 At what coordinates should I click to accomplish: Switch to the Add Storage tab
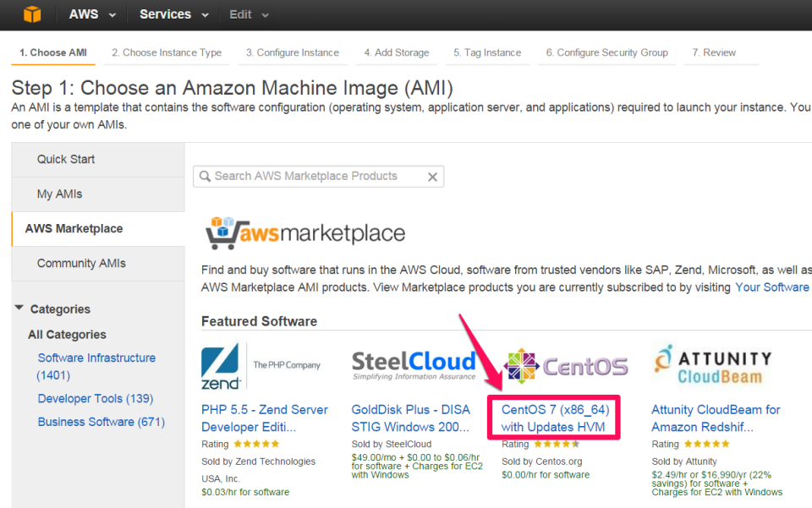pyautogui.click(x=396, y=52)
